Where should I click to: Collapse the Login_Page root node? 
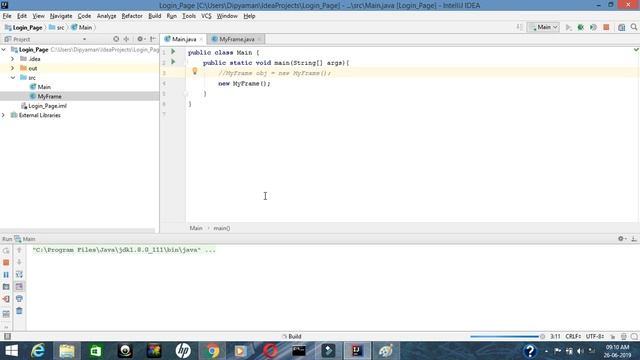[x=4, y=49]
